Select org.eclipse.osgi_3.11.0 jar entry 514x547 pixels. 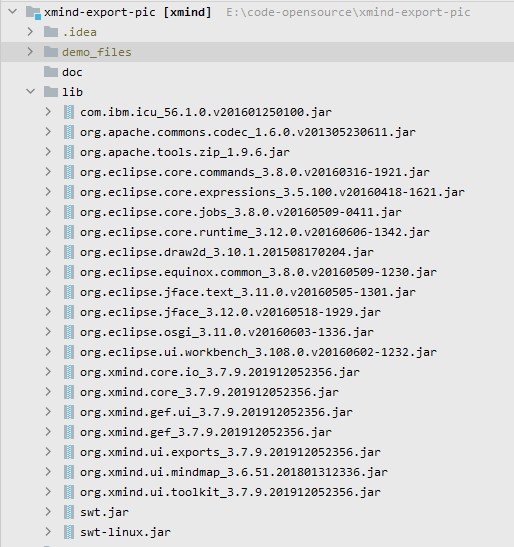click(227, 332)
